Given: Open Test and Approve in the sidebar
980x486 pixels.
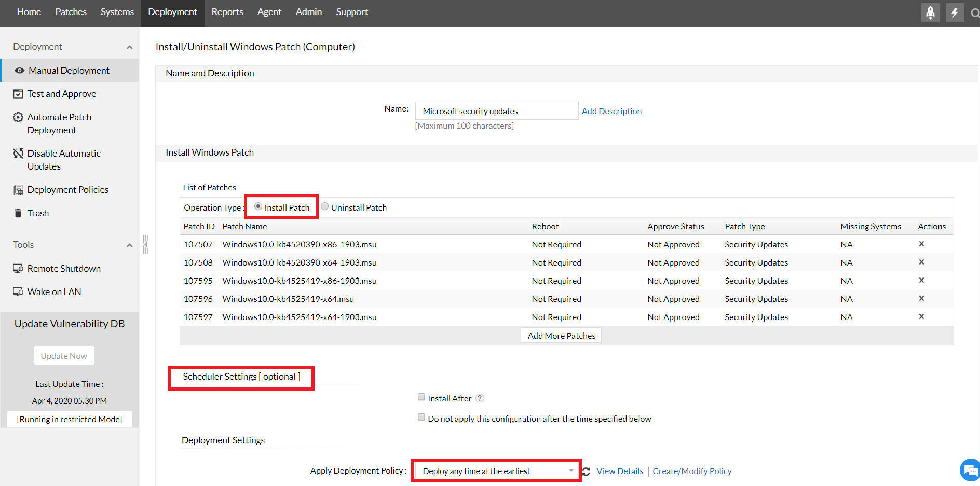Looking at the screenshot, I should [x=62, y=93].
